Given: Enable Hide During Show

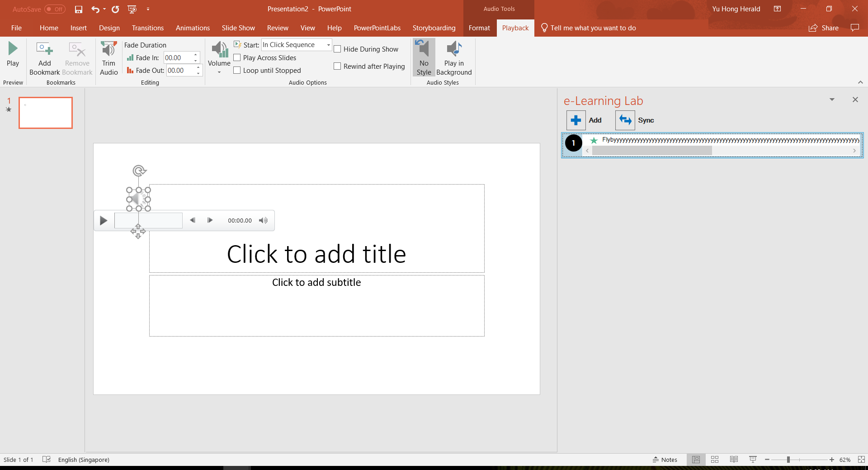Looking at the screenshot, I should (x=337, y=49).
